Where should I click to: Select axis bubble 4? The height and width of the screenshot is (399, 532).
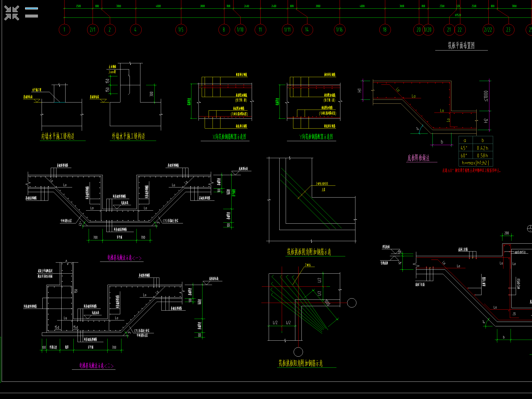coord(136,30)
